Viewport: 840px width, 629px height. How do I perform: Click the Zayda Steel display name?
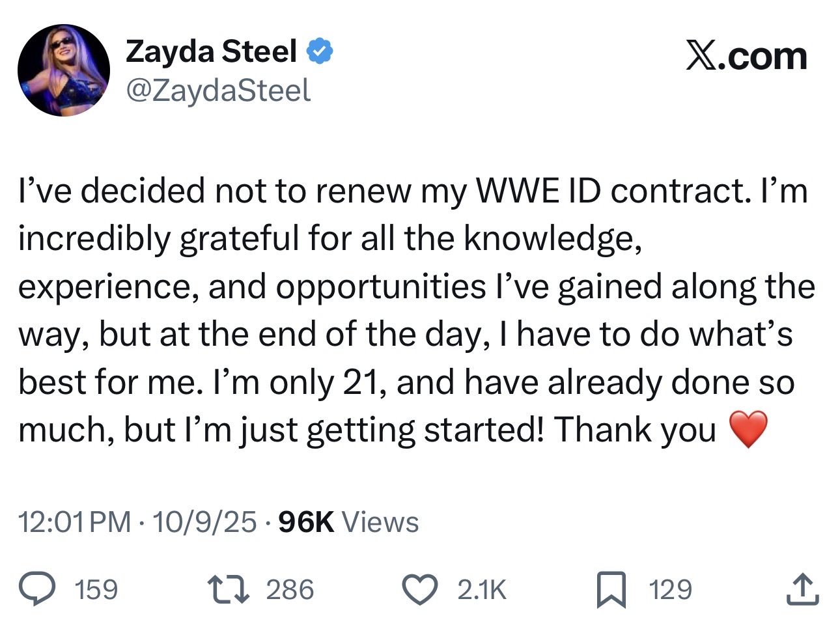coord(211,51)
